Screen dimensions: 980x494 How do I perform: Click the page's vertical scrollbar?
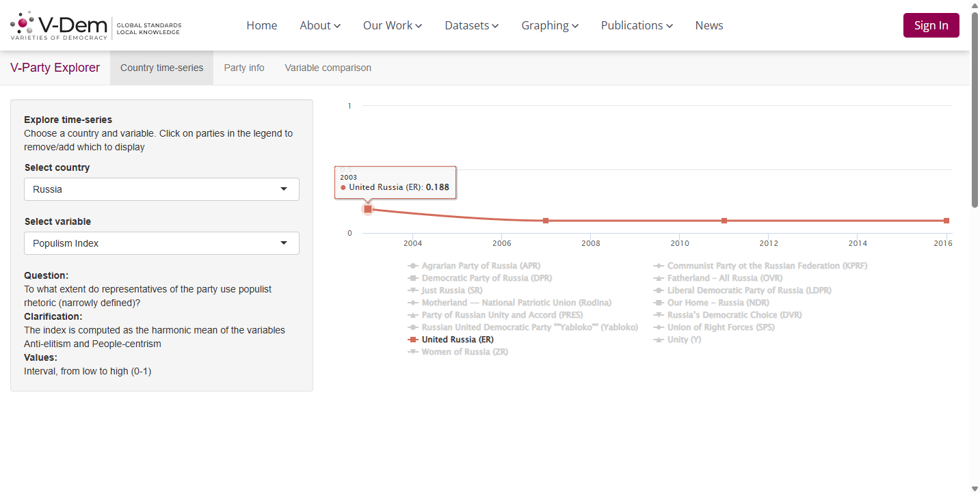[x=975, y=109]
